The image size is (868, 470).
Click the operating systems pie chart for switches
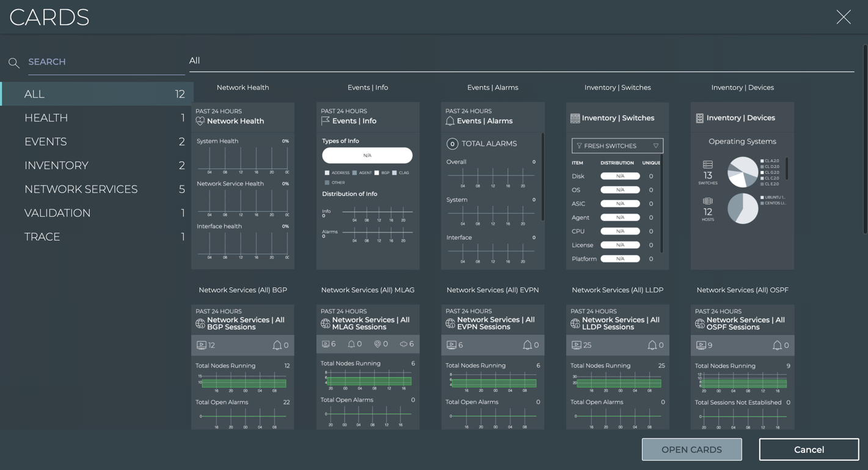click(x=742, y=172)
